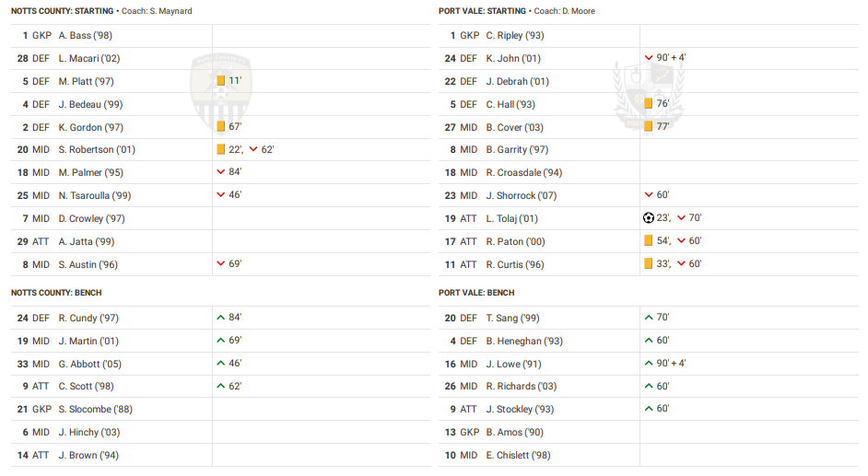Click B. Cover's yellow card icon
Screen dimensions: 868x476
point(649,127)
